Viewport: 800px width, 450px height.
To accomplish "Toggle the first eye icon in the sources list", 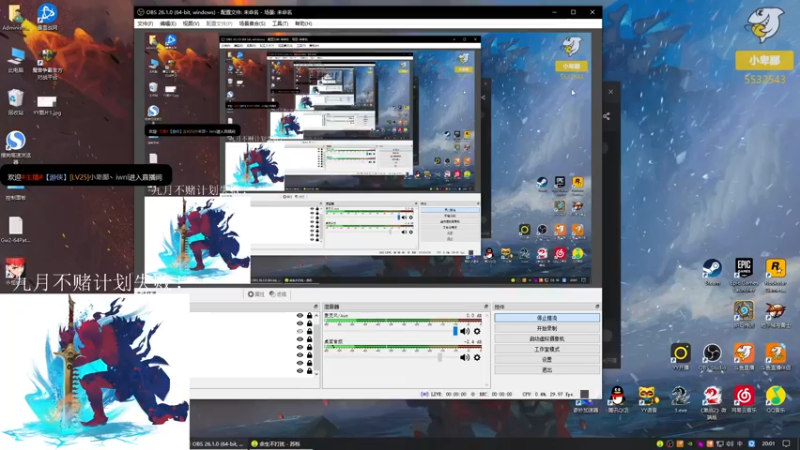I will (300, 316).
